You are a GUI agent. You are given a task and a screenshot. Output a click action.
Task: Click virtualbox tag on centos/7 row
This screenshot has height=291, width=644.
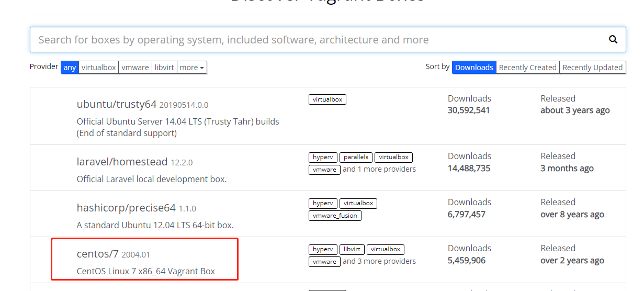(386, 250)
